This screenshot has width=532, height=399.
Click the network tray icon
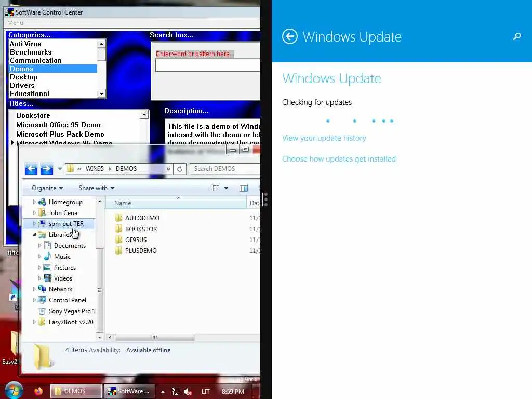click(176, 392)
